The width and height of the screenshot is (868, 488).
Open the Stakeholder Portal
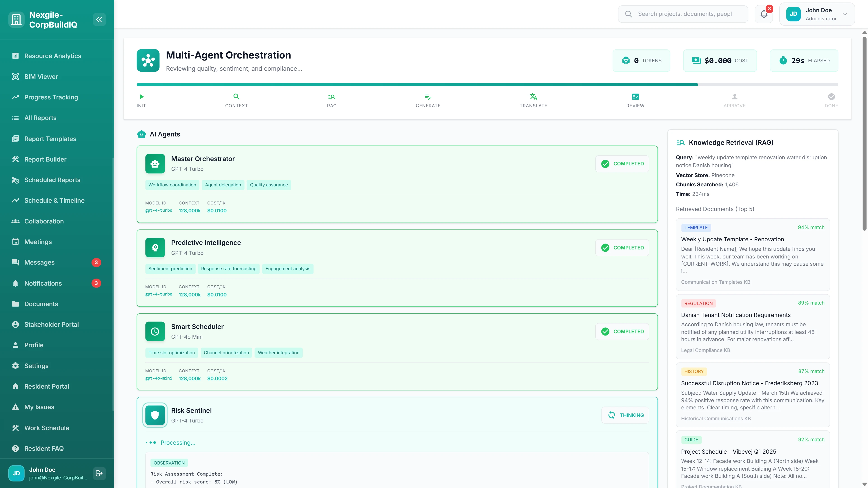tap(52, 324)
